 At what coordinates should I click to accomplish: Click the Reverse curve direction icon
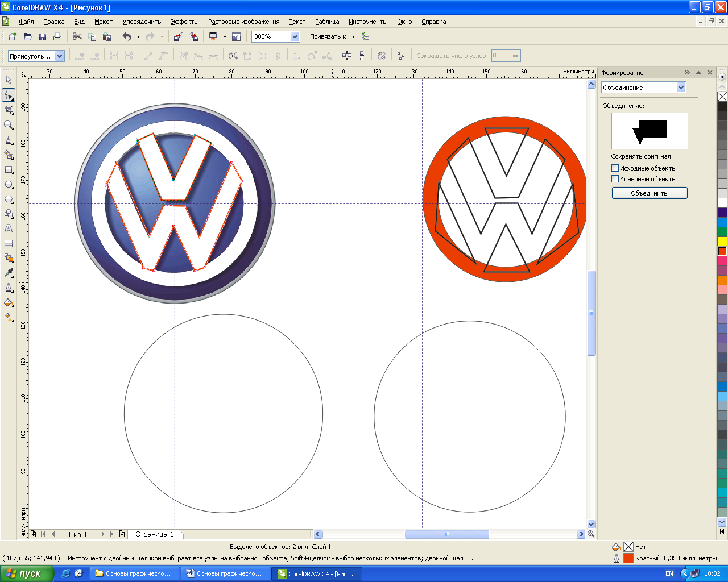pos(233,56)
